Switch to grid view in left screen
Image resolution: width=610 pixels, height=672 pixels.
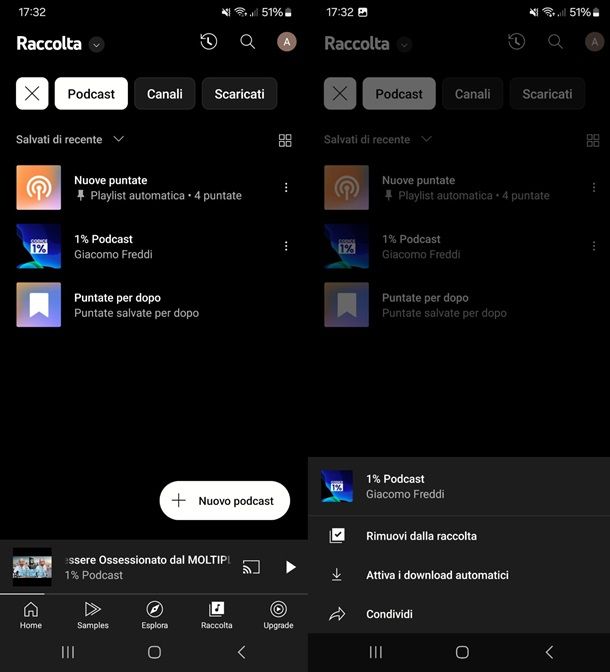click(285, 140)
